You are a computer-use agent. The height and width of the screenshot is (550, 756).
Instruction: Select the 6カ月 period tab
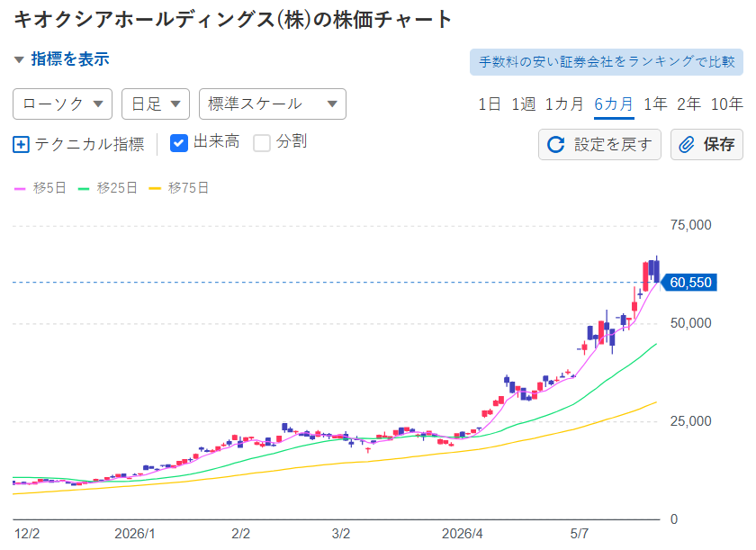613,104
